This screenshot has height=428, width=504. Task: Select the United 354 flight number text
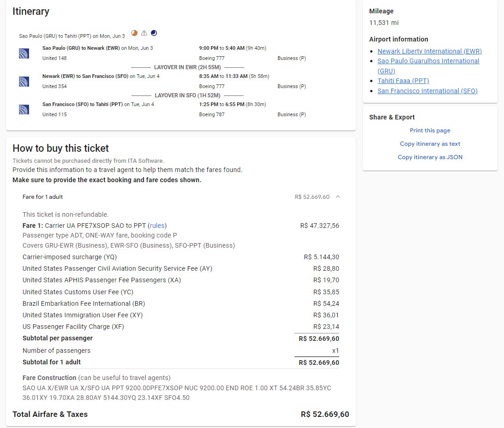point(54,86)
